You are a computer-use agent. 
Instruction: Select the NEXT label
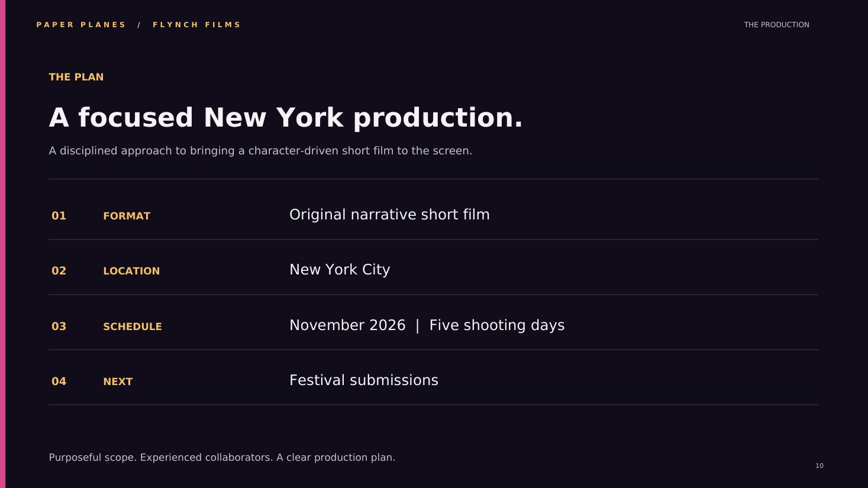coord(118,382)
